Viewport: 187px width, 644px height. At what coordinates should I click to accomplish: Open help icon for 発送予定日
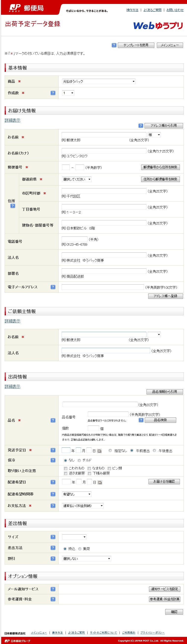[53, 450]
